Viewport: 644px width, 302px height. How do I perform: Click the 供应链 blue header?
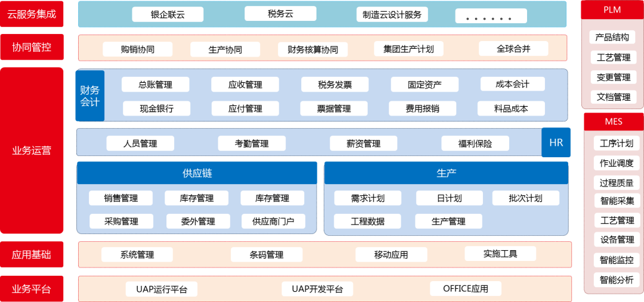197,173
